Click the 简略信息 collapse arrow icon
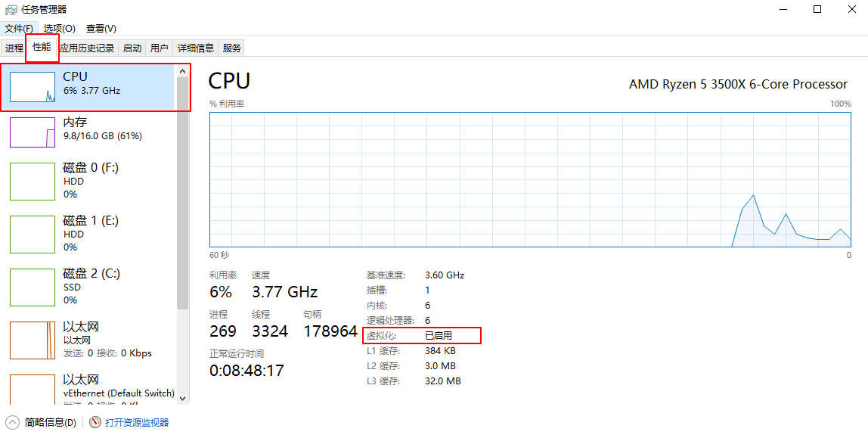 coord(13,422)
